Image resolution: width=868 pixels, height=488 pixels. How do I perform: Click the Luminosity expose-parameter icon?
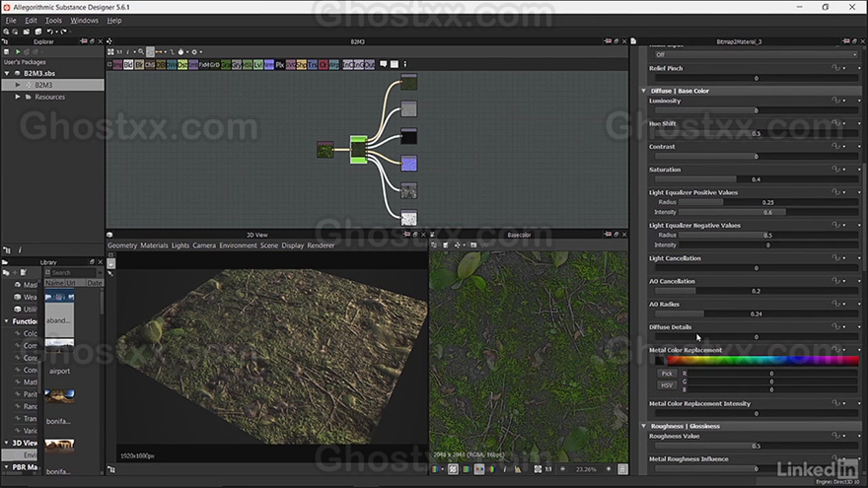[x=835, y=101]
